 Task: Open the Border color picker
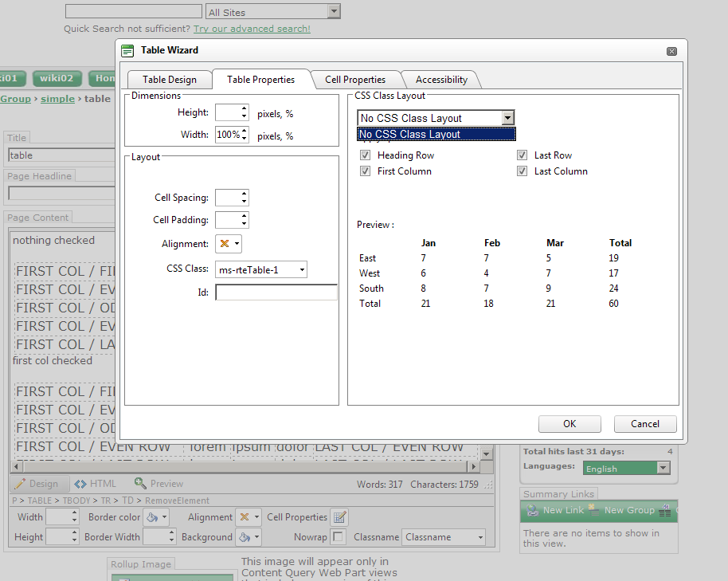pyautogui.click(x=159, y=517)
